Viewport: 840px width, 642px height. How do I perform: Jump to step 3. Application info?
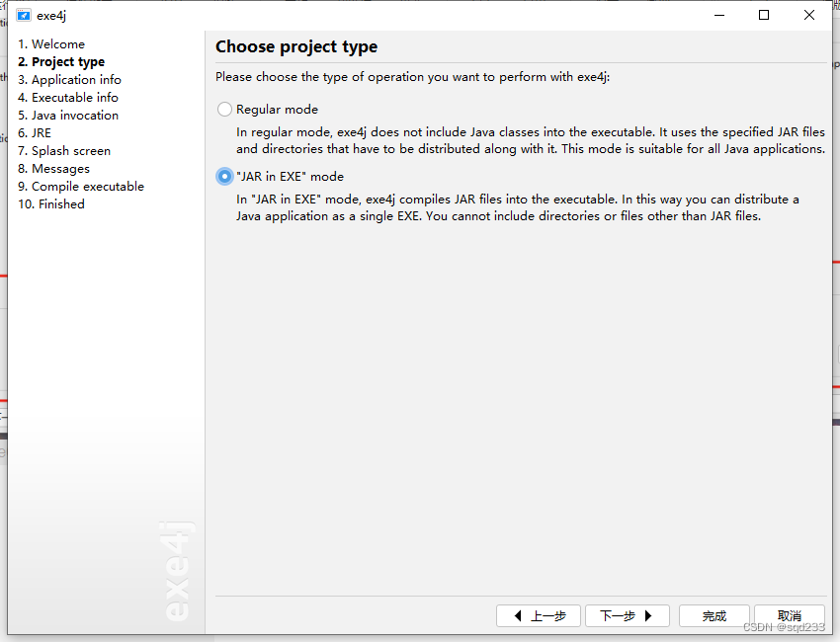click(x=69, y=79)
